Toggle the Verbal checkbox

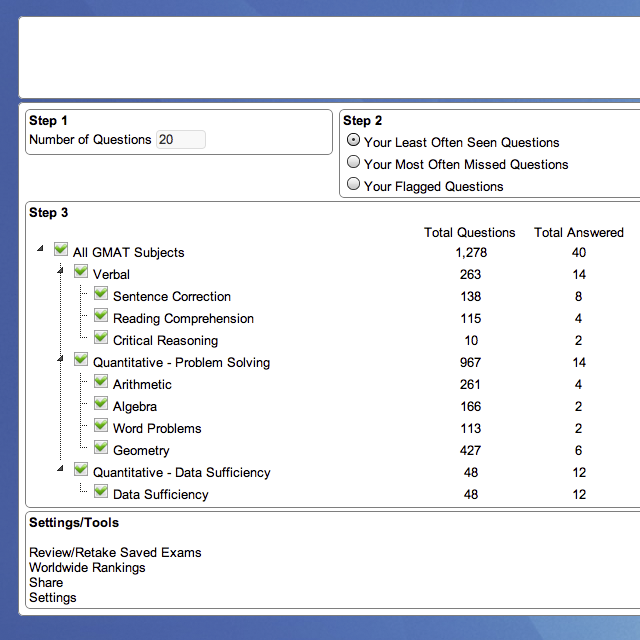tap(81, 271)
